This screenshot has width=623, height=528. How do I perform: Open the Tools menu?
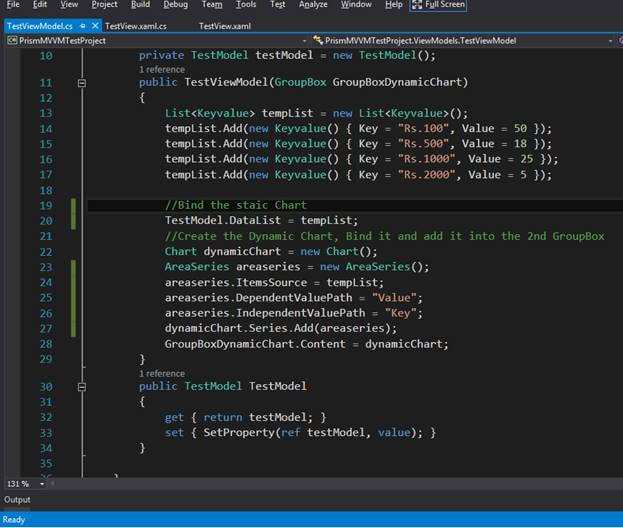click(x=246, y=5)
